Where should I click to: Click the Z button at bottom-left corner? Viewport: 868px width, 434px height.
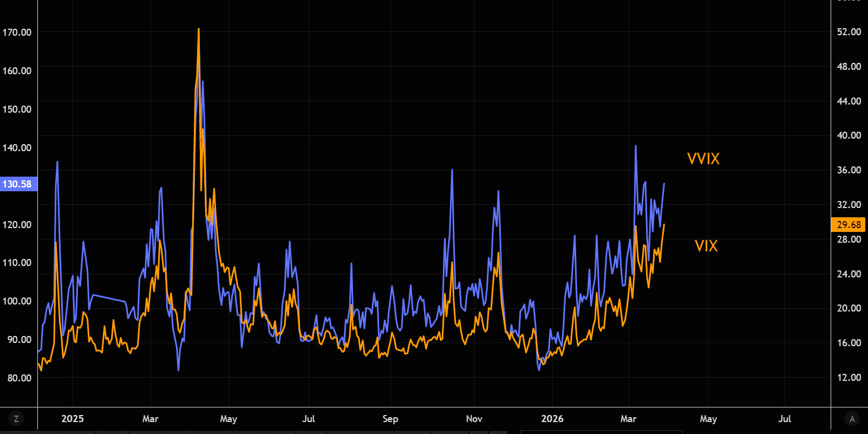tap(16, 419)
